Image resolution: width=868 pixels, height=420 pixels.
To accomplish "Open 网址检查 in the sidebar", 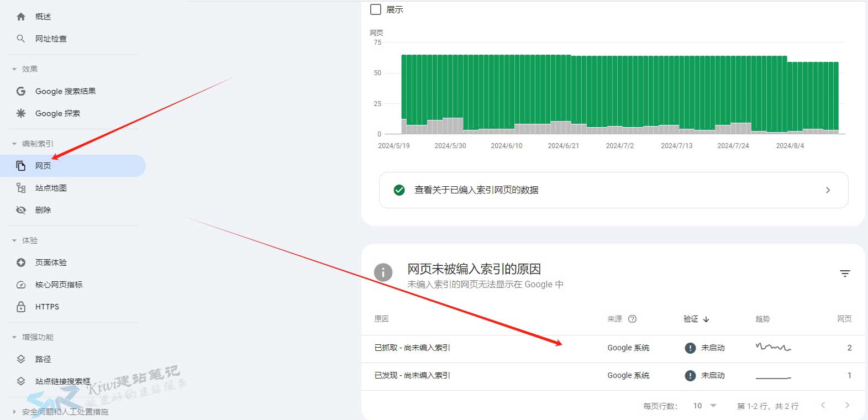I will click(51, 39).
